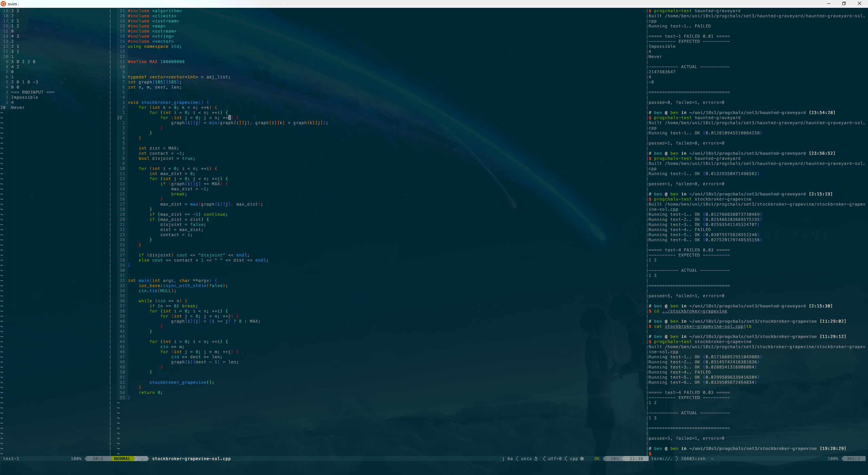868x475 pixels.
Task: Click the j pending-key indicator in the statusline
Action: (503, 459)
